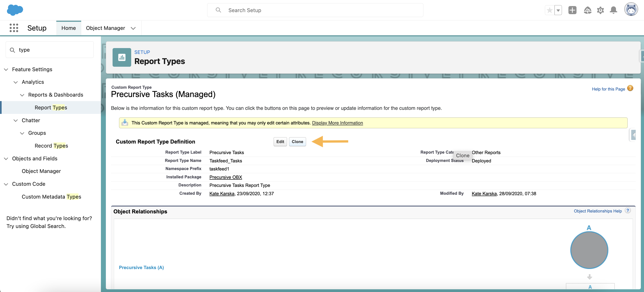The width and height of the screenshot is (644, 292).
Task: Clone the Precursive Tasks report type
Action: click(x=297, y=142)
